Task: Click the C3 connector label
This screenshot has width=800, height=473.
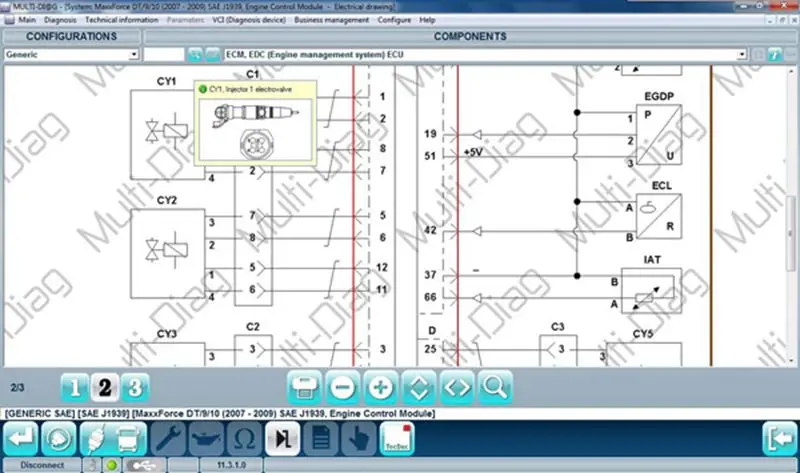Action: click(x=558, y=327)
